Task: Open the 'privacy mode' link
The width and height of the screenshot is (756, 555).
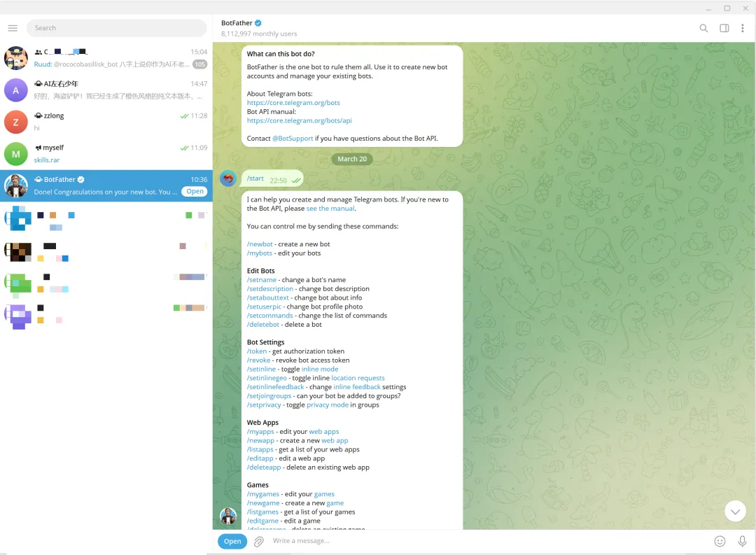Action: point(328,405)
